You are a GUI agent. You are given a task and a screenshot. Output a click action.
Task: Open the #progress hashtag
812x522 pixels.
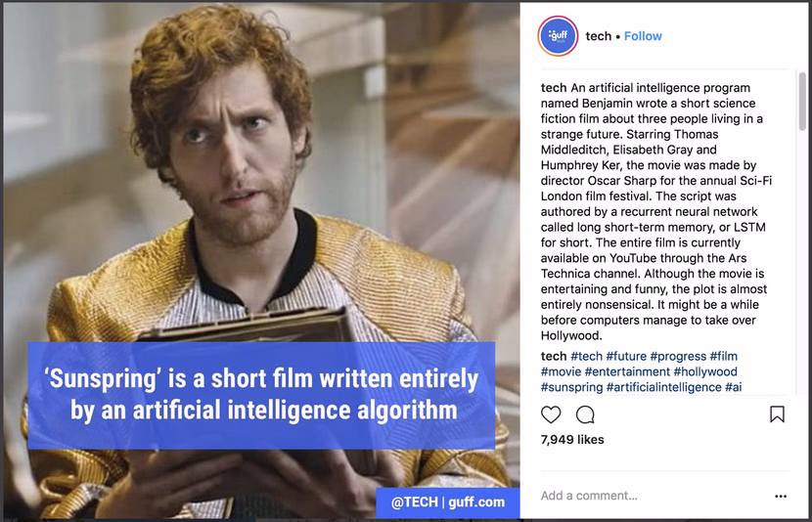coord(678,356)
